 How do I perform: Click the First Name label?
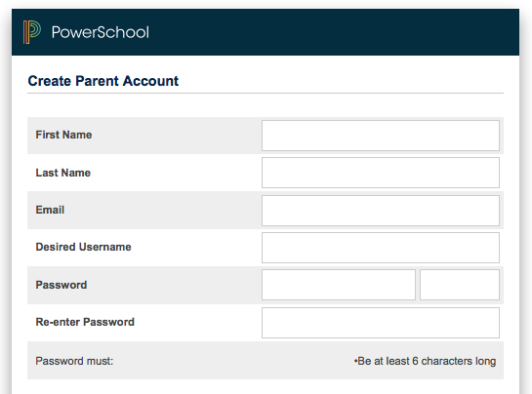click(x=63, y=135)
